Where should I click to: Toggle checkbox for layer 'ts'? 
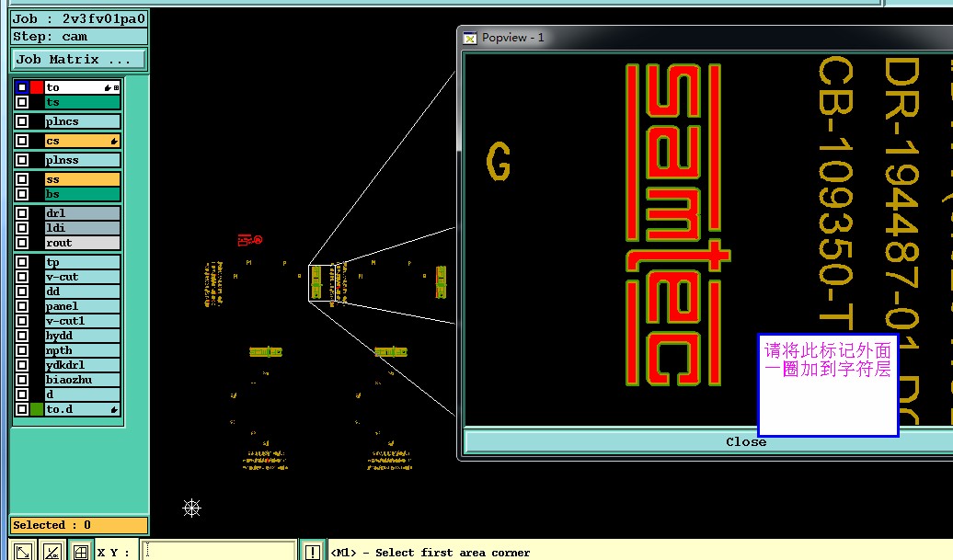[22, 102]
